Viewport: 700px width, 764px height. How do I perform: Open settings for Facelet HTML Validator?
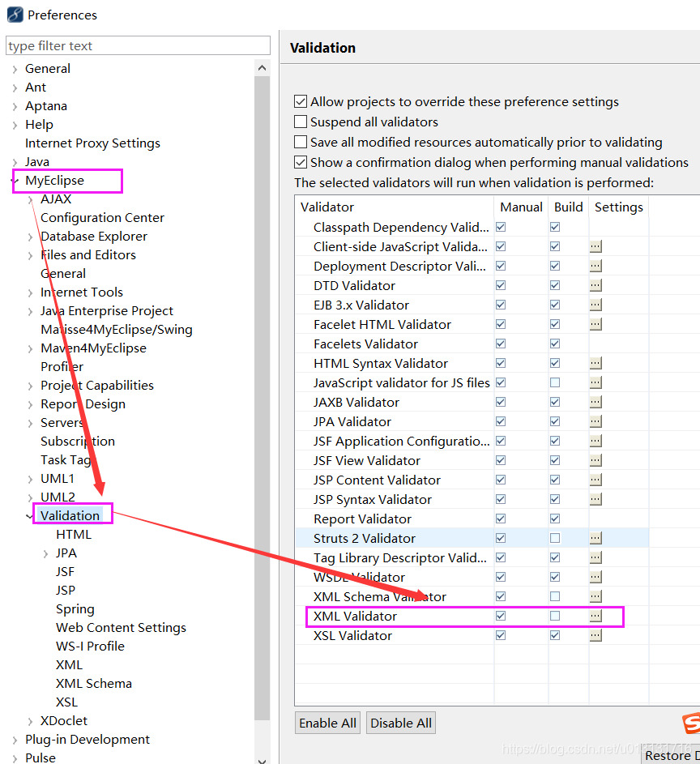coord(595,325)
